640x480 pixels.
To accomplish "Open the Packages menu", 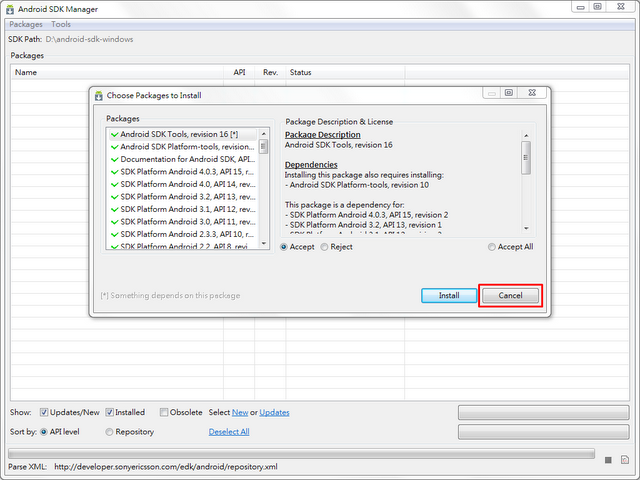I will (26, 24).
